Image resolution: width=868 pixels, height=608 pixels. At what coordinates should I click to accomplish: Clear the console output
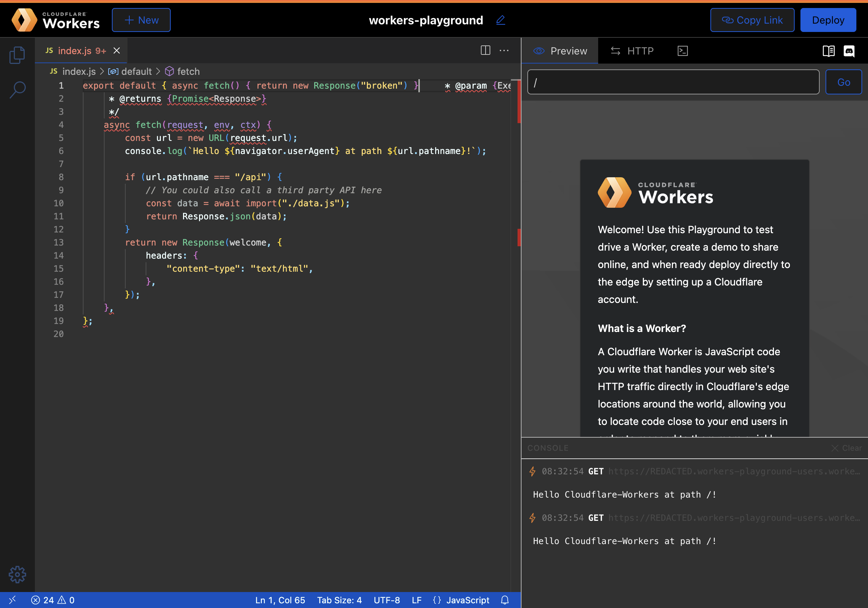tap(847, 448)
